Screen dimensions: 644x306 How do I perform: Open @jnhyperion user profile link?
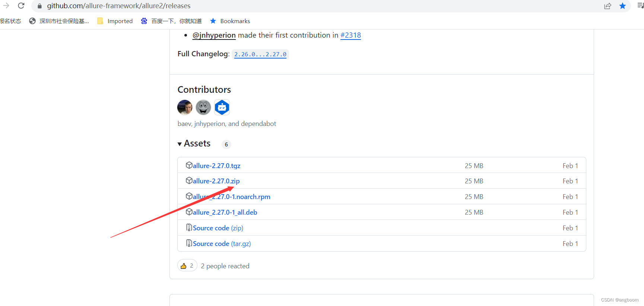click(x=214, y=35)
